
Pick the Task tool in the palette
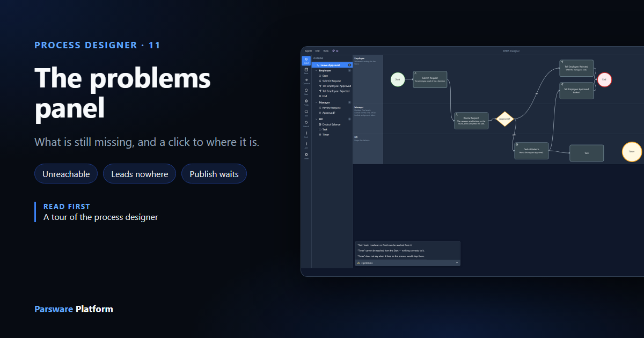(x=306, y=113)
